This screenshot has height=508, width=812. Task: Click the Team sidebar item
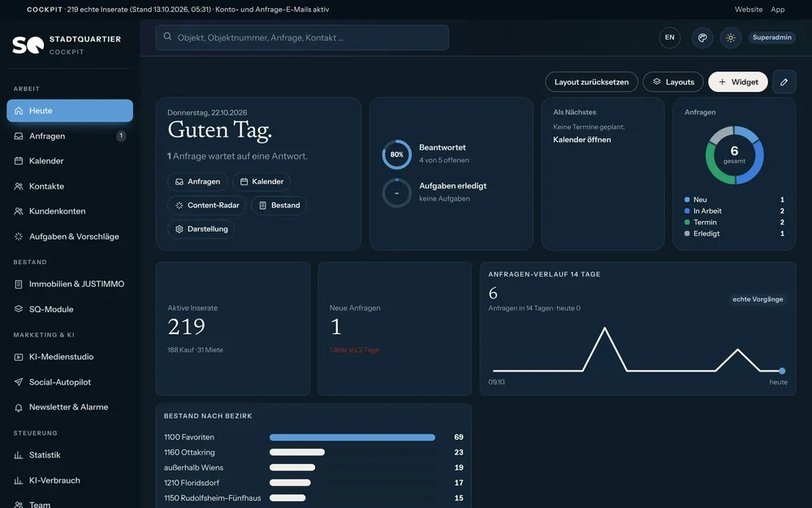(70, 505)
